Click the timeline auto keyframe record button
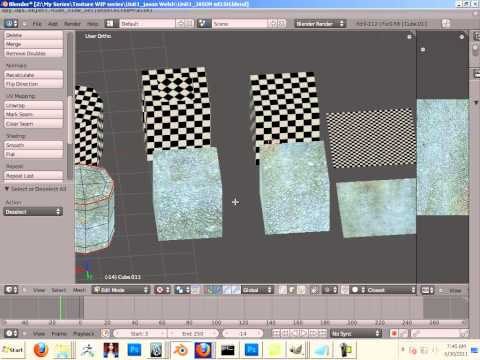This screenshot has height=360, width=480. pyautogui.click(x=394, y=333)
